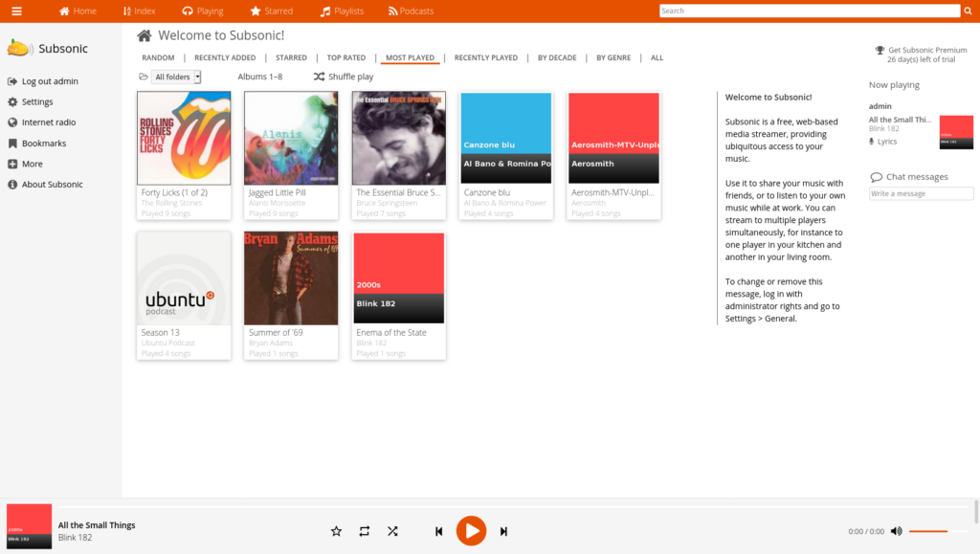
Task: Star the current song
Action: tap(336, 531)
